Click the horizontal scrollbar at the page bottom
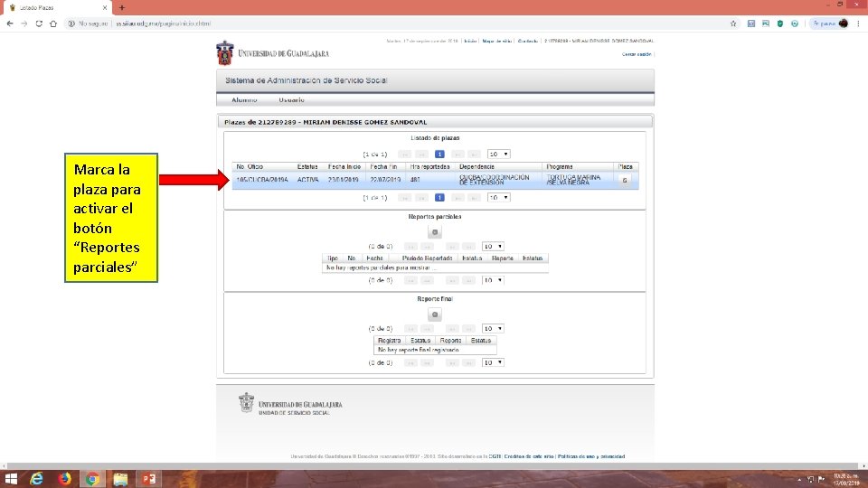The height and width of the screenshot is (488, 868). point(432,466)
